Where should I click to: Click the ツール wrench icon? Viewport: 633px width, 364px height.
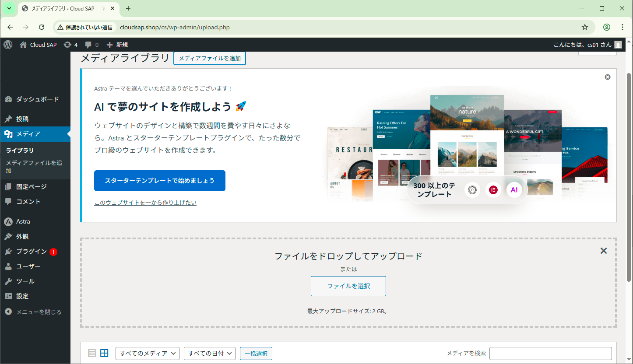click(8, 281)
